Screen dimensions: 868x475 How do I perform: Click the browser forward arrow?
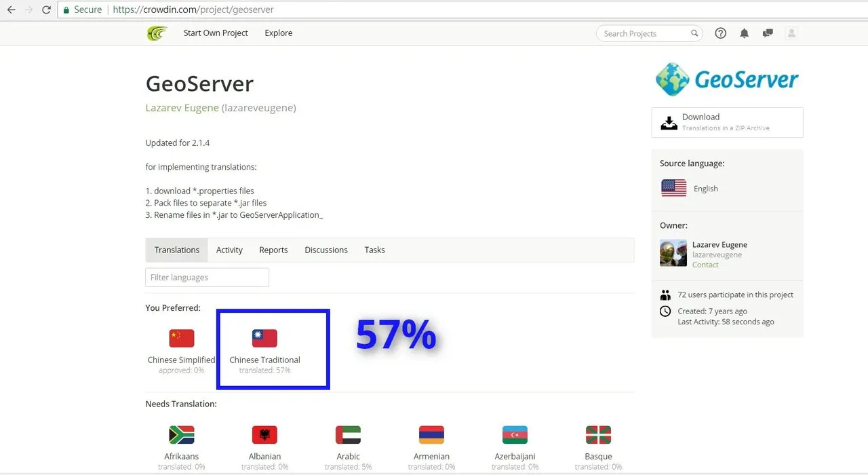[x=28, y=10]
